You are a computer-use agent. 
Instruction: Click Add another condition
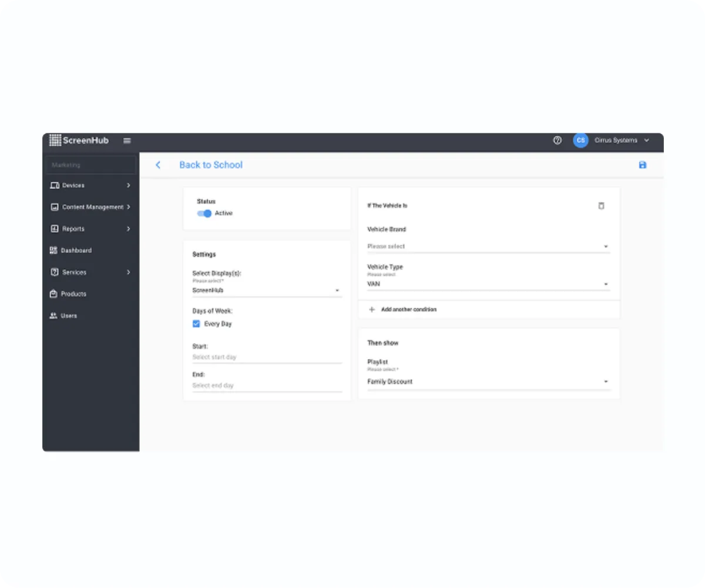pos(409,309)
